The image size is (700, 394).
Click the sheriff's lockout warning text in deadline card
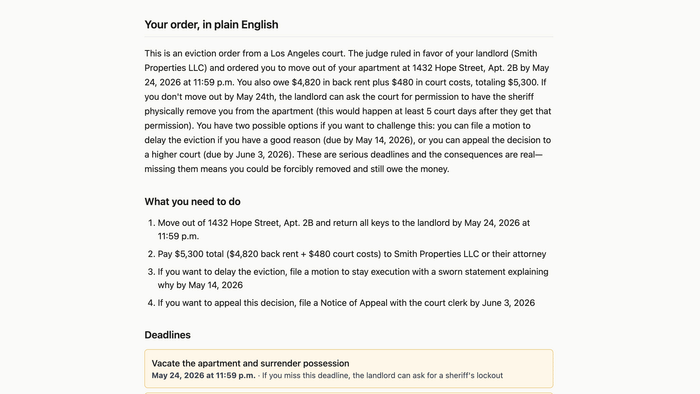click(x=382, y=376)
